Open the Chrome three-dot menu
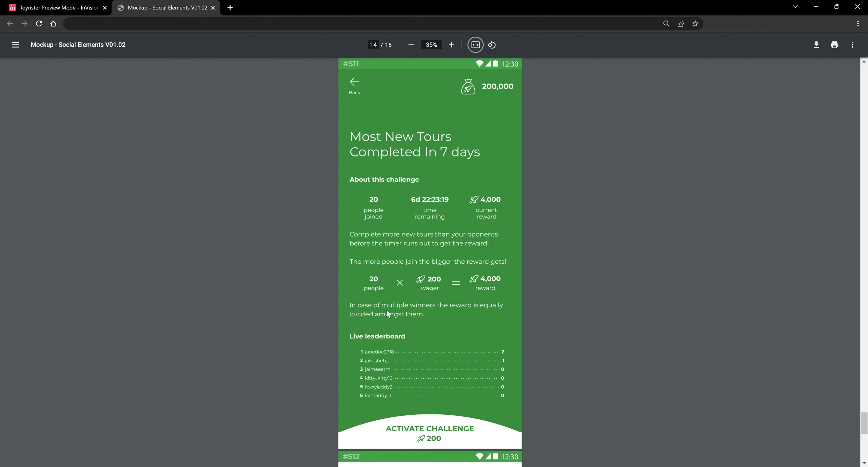 point(858,23)
